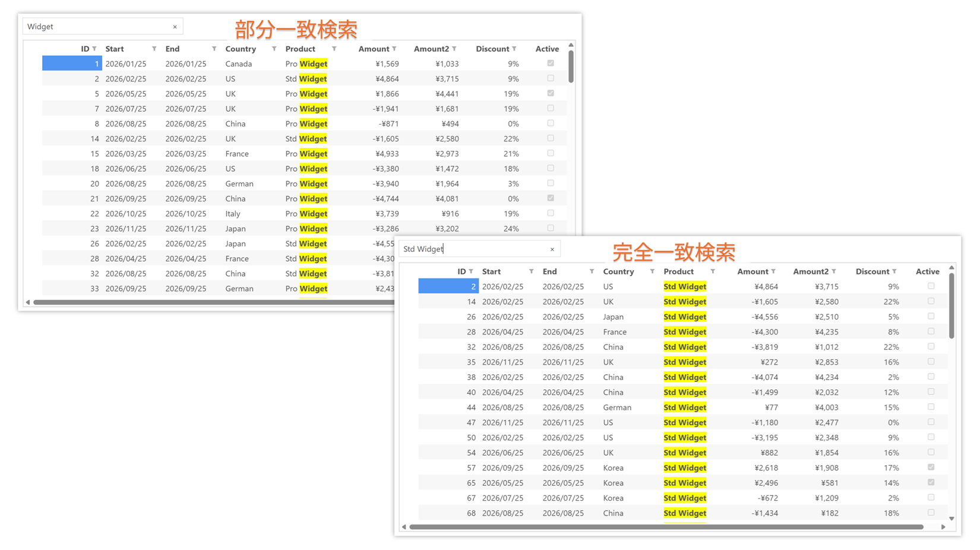Open Discount column filter in Std Widget grid
This screenshot has width=980, height=550.
coord(894,271)
